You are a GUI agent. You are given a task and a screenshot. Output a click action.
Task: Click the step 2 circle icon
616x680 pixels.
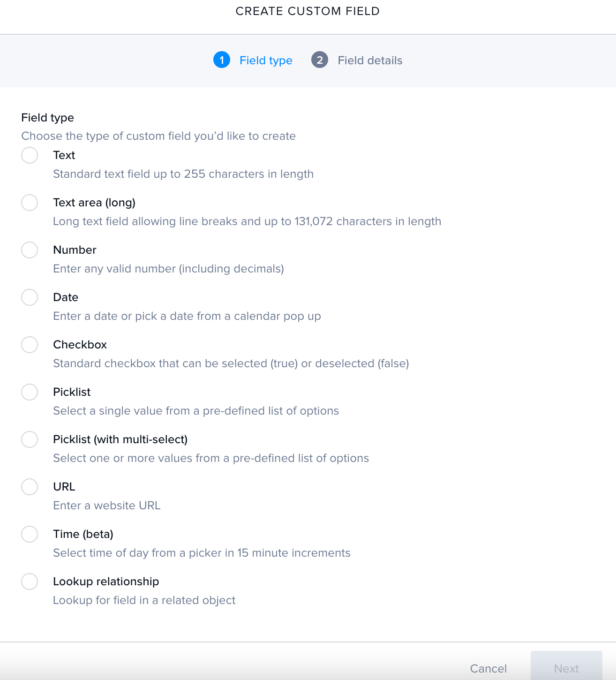pos(320,60)
